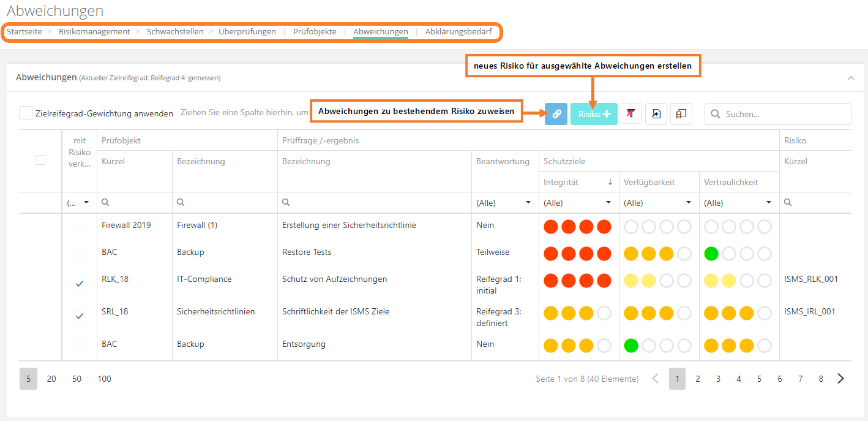868x421 pixels.
Task: Click the Suchen search field
Action: click(784, 114)
